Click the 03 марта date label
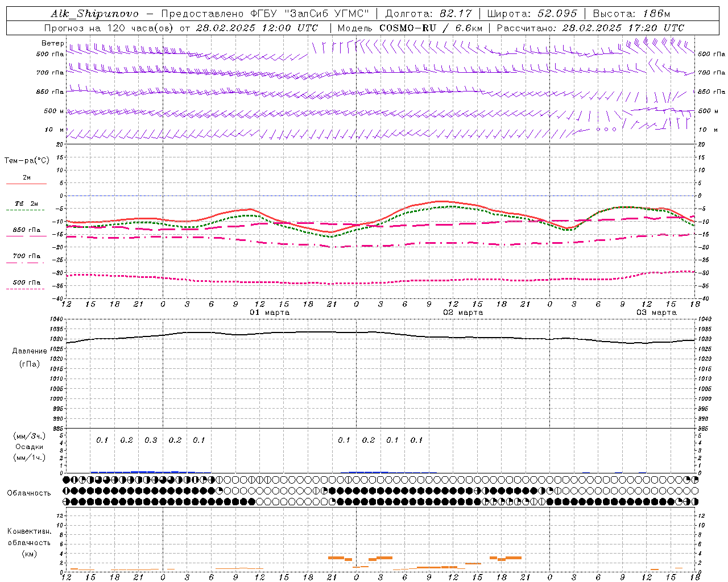728x582 pixels. click(x=656, y=313)
